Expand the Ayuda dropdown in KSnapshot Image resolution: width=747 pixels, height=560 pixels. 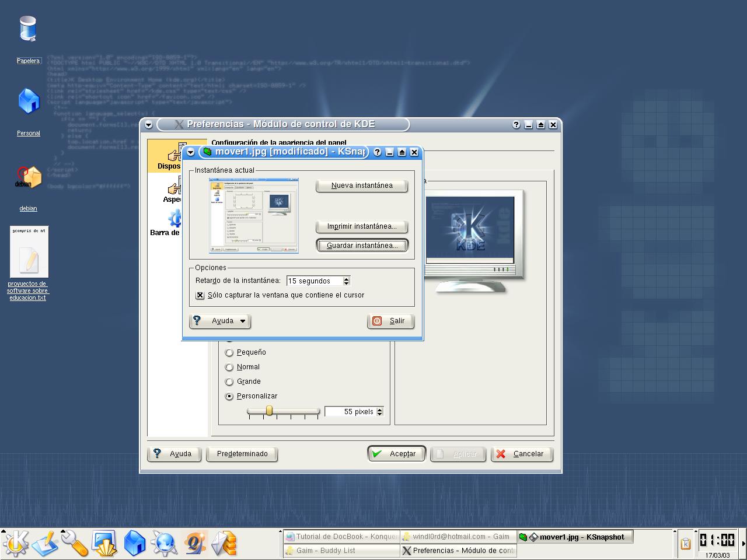pos(220,321)
